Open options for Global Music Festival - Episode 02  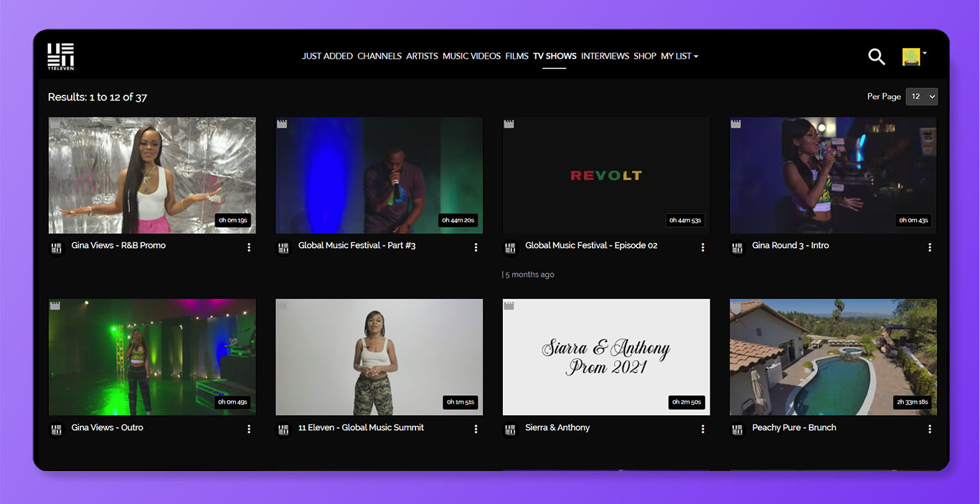click(702, 247)
